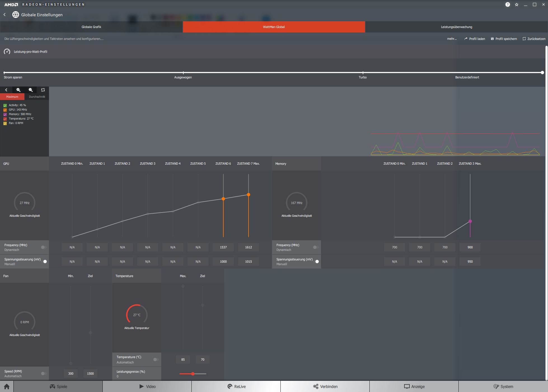Edit Memory frequency field 900

(x=470, y=247)
